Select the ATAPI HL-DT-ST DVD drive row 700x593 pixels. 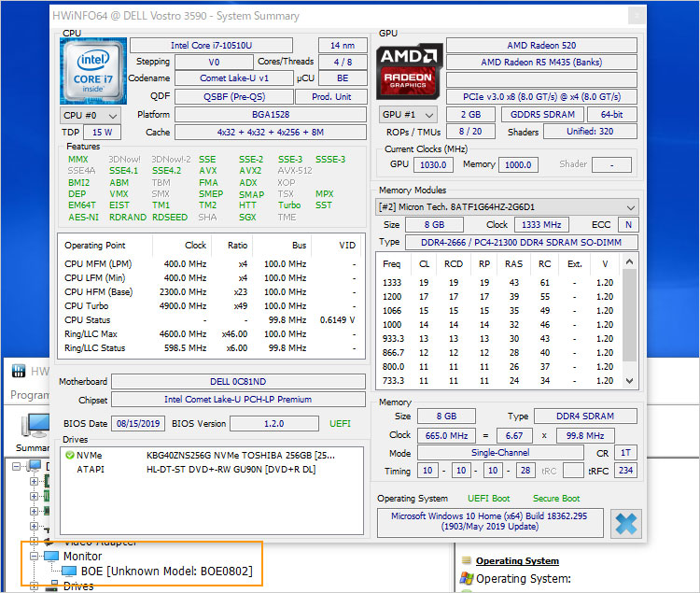(212, 470)
